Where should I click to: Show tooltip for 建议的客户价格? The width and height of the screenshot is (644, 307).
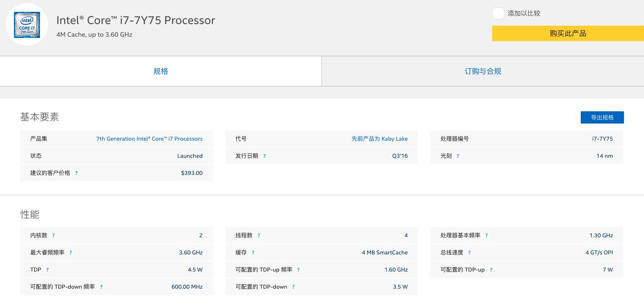76,173
